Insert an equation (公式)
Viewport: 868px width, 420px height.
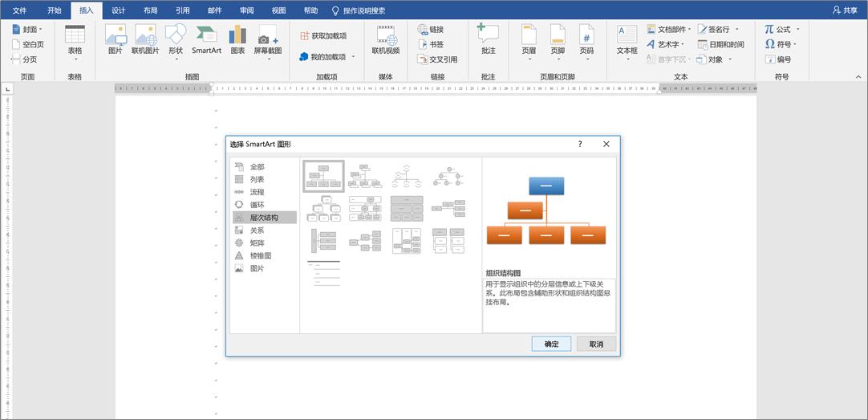tap(781, 30)
